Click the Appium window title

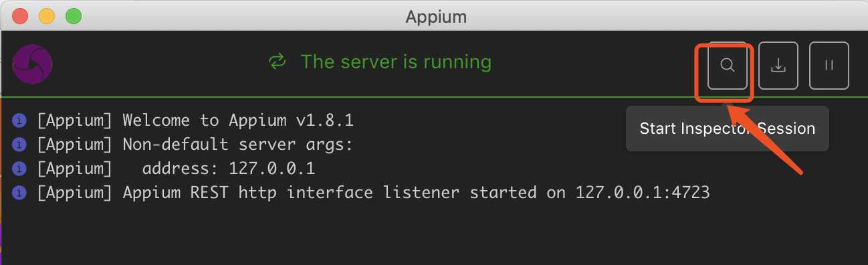436,16
